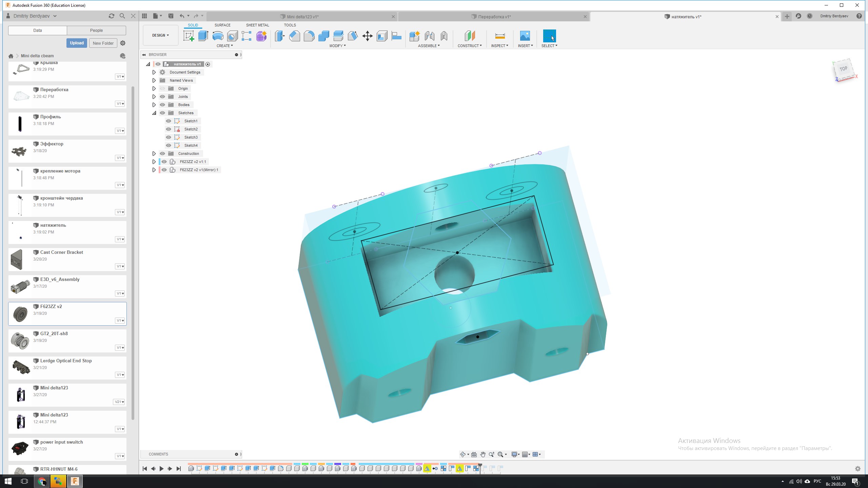
Task: Select the Align tool
Action: (396, 36)
